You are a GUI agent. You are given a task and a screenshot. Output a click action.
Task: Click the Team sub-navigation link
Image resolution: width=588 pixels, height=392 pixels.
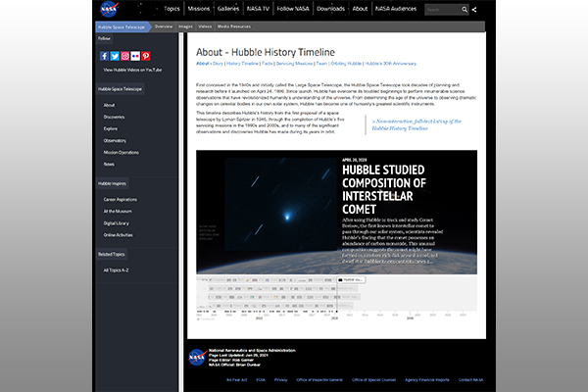point(321,64)
